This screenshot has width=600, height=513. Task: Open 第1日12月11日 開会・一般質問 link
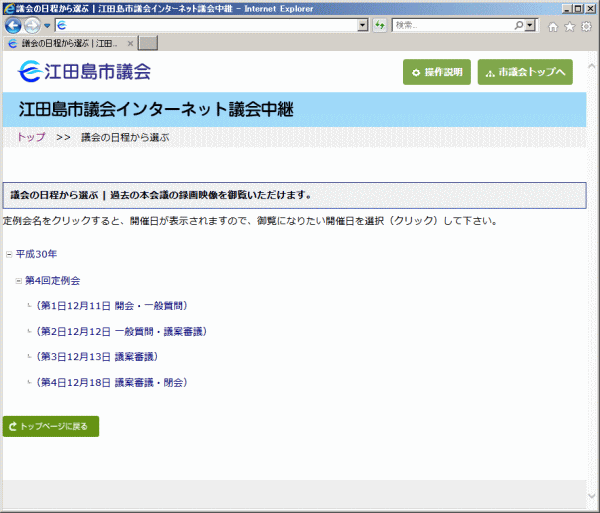point(112,306)
